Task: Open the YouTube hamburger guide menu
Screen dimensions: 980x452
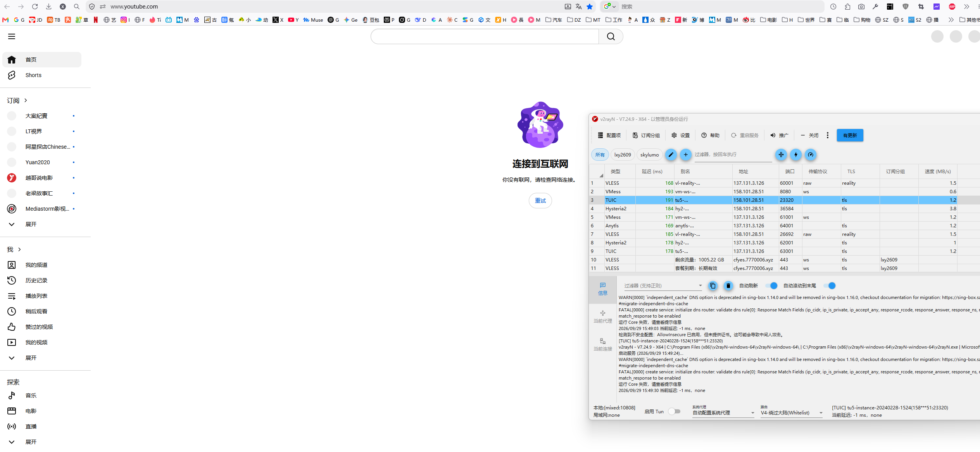Action: (12, 36)
